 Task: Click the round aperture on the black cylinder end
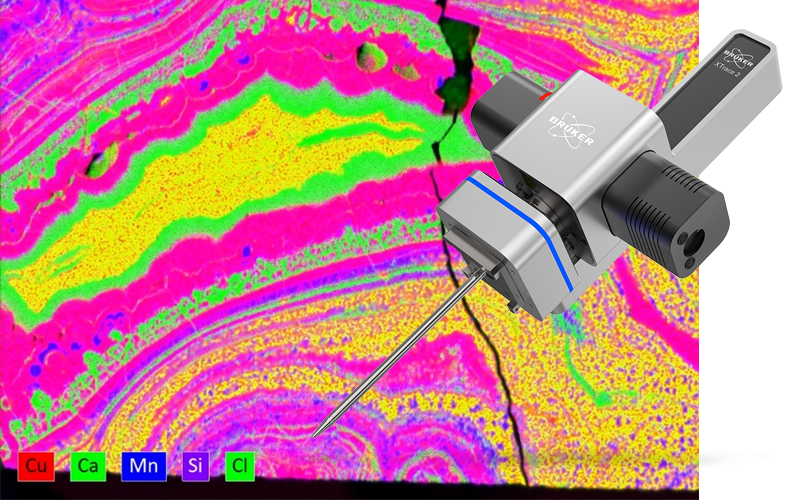point(693,240)
